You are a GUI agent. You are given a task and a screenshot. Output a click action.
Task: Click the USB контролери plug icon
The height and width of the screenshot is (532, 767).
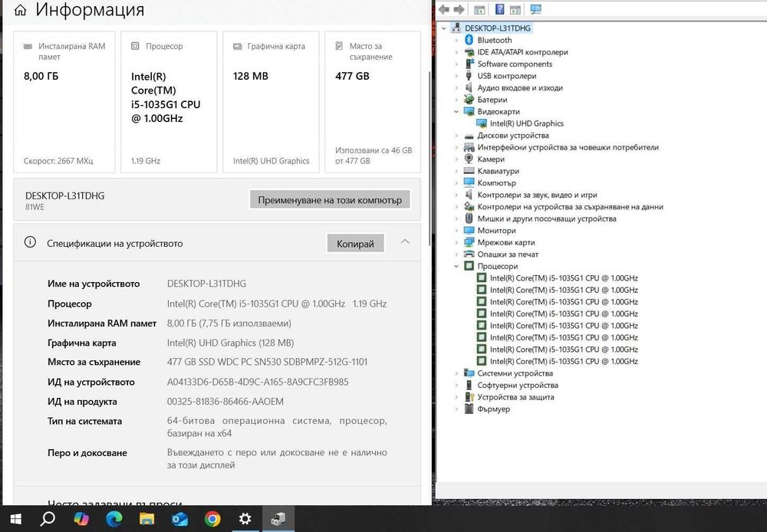(x=469, y=76)
